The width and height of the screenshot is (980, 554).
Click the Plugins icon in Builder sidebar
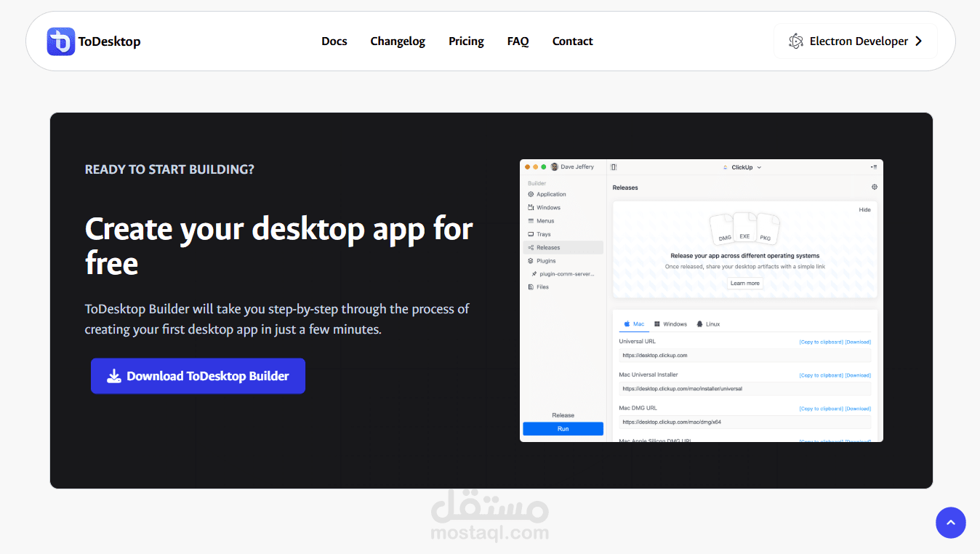click(x=531, y=260)
